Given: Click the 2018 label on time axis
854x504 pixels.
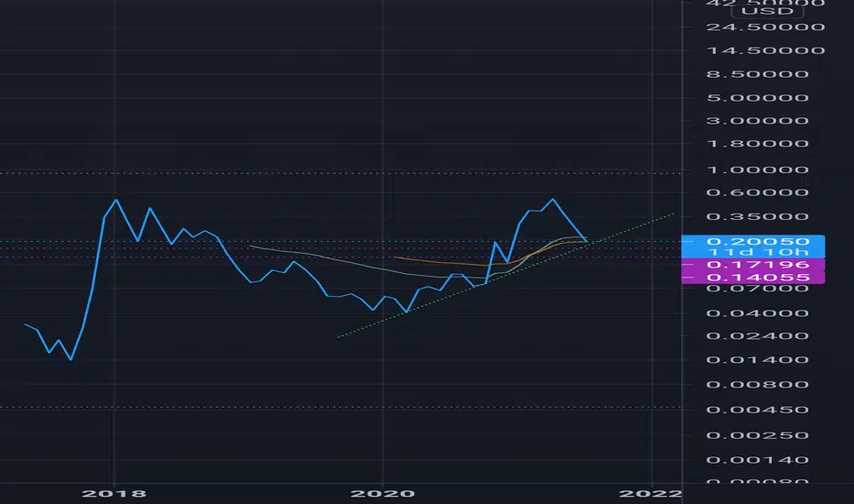Looking at the screenshot, I should pyautogui.click(x=114, y=494).
